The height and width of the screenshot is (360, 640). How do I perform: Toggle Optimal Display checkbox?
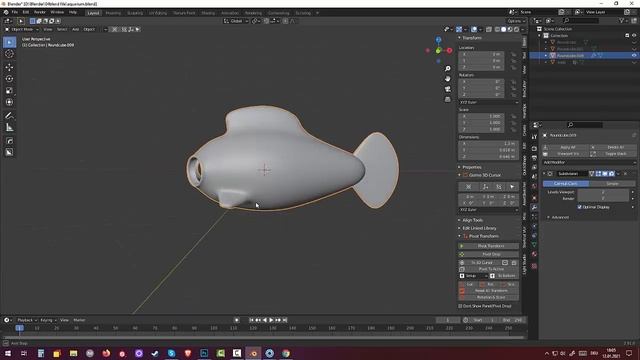click(580, 207)
